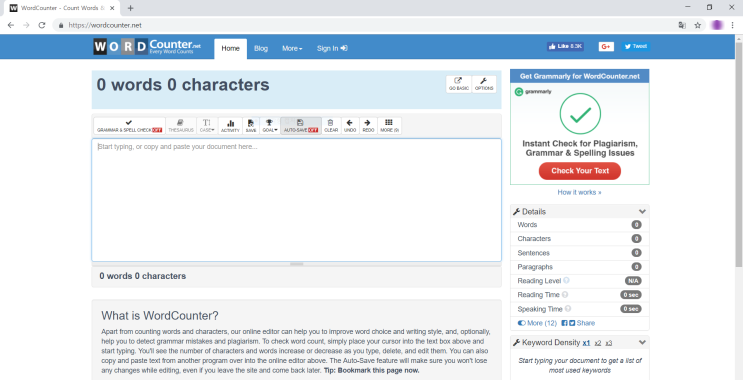The width and height of the screenshot is (743, 380).
Task: Click the Reading Time help icon
Action: [565, 295]
